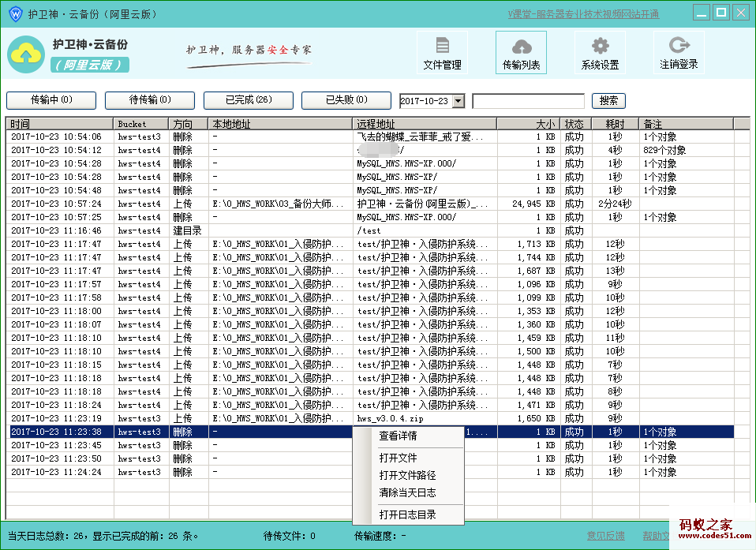This screenshot has width=756, height=550.
Task: Click 清除当天日志 menu entry
Action: [x=407, y=492]
